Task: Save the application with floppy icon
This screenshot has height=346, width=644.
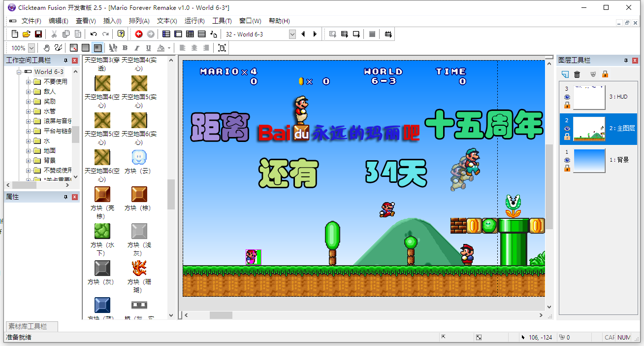Action: click(x=38, y=34)
